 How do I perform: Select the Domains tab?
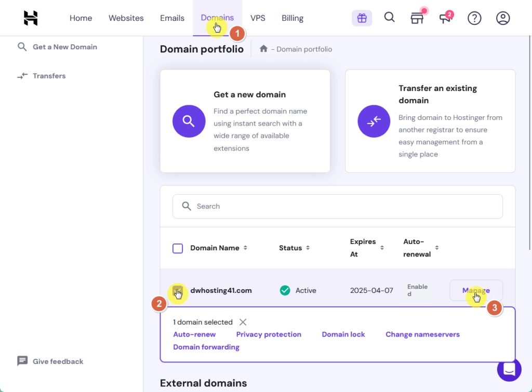pos(217,18)
